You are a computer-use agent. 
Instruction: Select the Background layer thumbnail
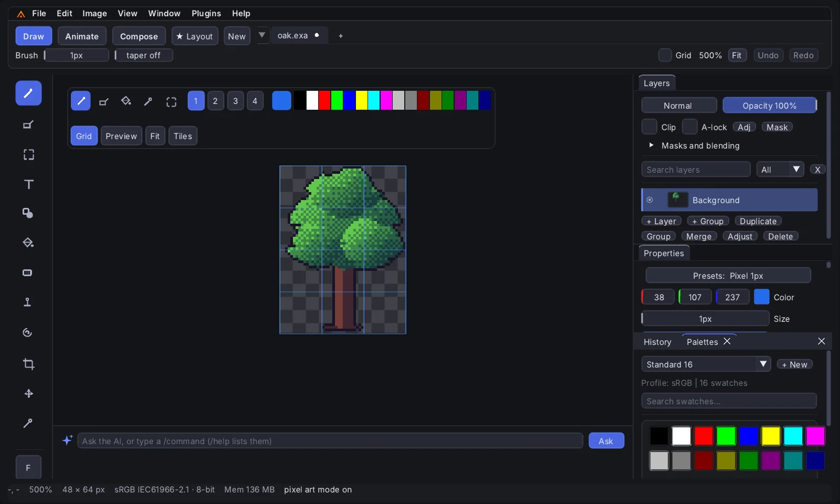(x=677, y=199)
